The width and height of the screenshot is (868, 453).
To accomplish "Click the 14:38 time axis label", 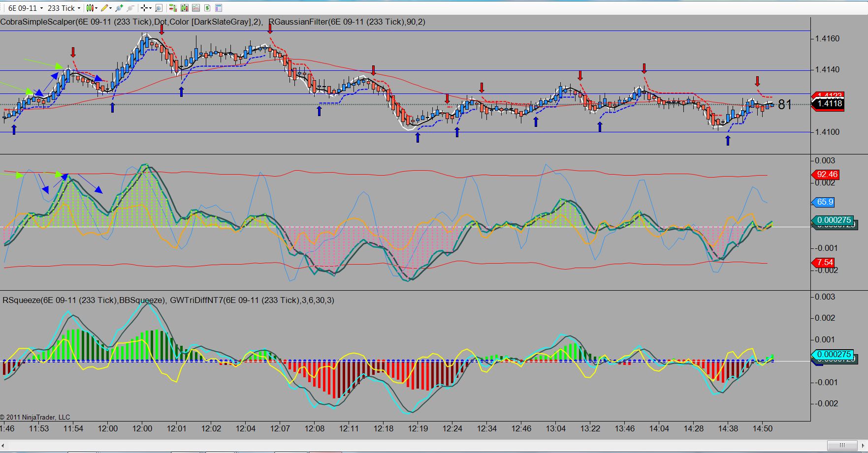I will click(728, 428).
